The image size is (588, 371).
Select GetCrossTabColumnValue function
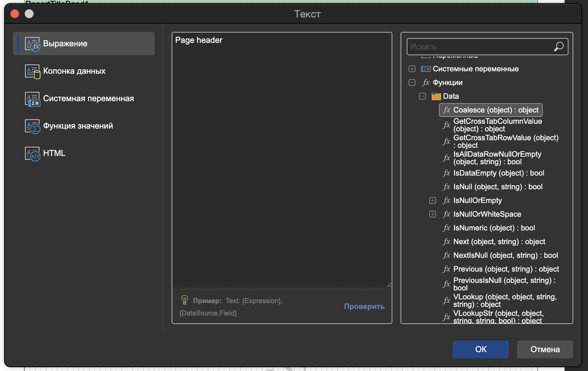(498, 125)
